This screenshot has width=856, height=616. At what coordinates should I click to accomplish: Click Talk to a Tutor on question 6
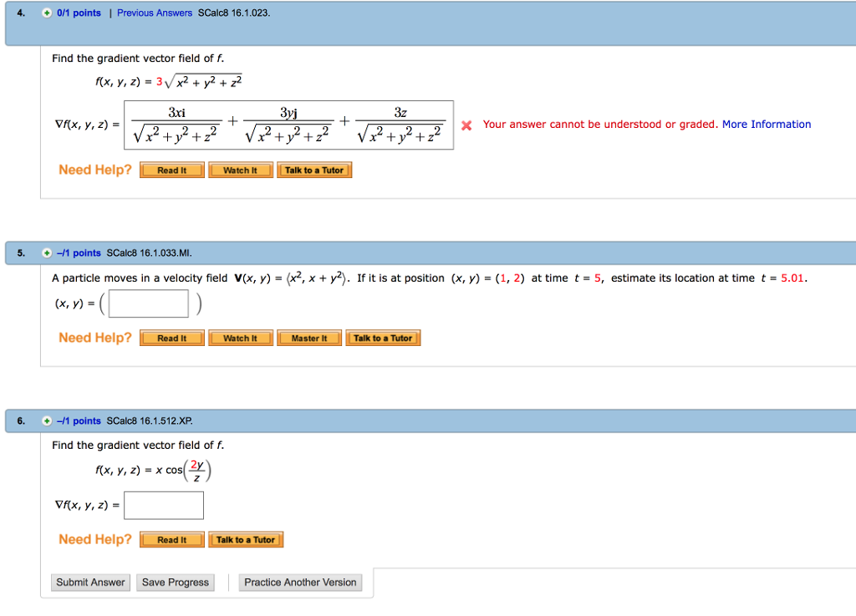coord(245,539)
